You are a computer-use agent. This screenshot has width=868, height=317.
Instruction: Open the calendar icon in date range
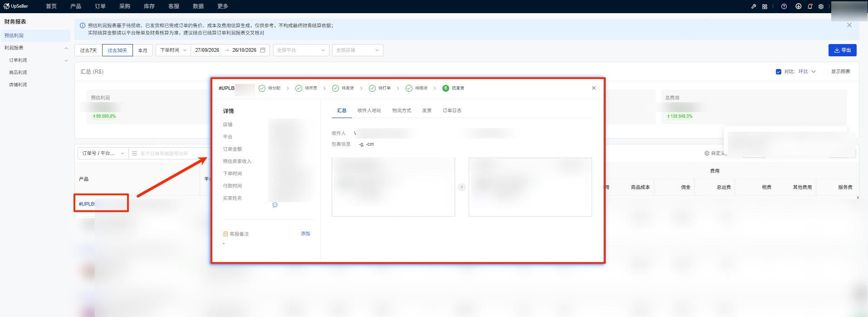tap(263, 50)
